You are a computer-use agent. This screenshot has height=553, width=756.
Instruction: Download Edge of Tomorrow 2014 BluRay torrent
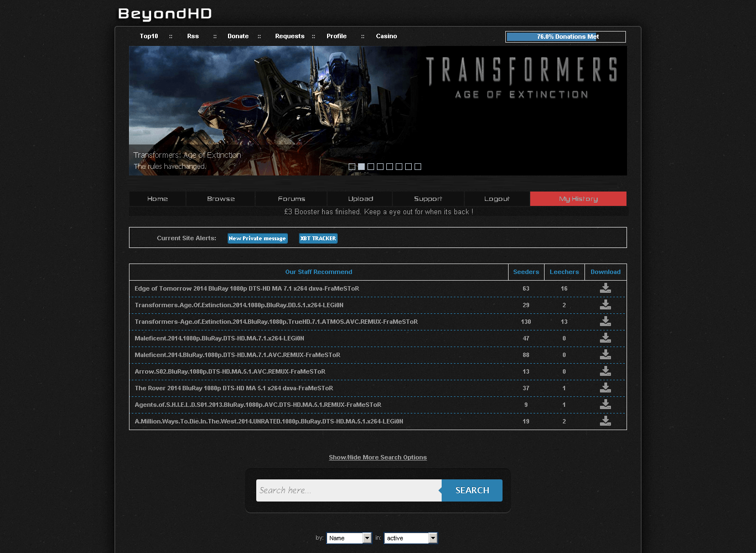pos(605,288)
